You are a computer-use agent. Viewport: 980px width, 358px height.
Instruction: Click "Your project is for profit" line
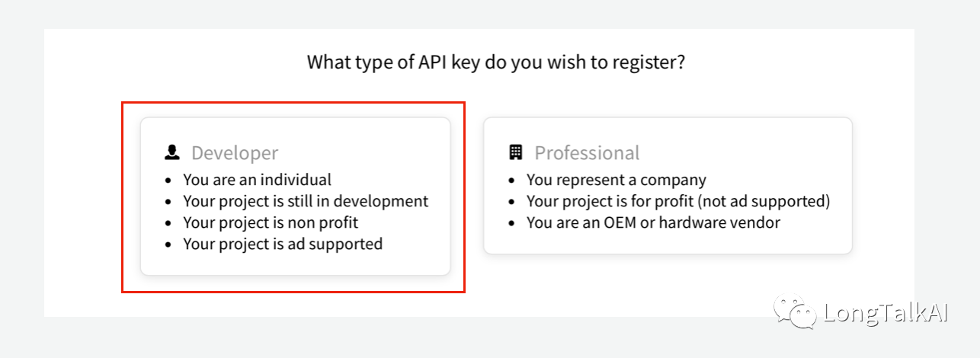(678, 202)
